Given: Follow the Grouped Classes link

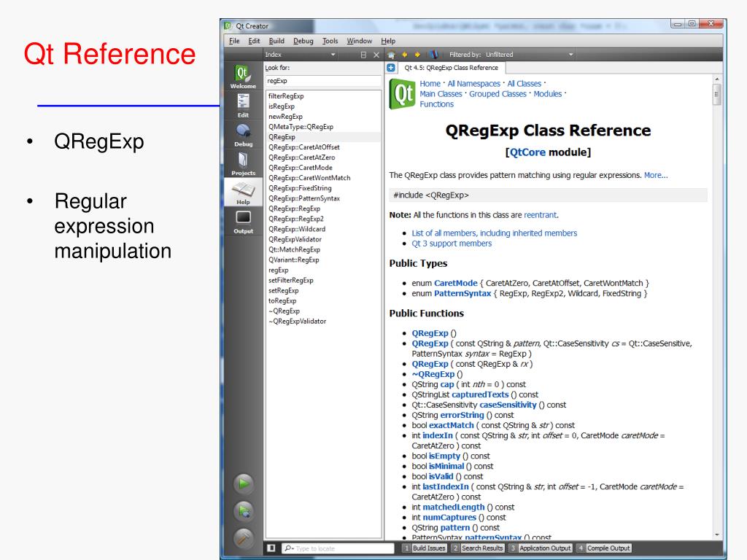Looking at the screenshot, I should [498, 94].
